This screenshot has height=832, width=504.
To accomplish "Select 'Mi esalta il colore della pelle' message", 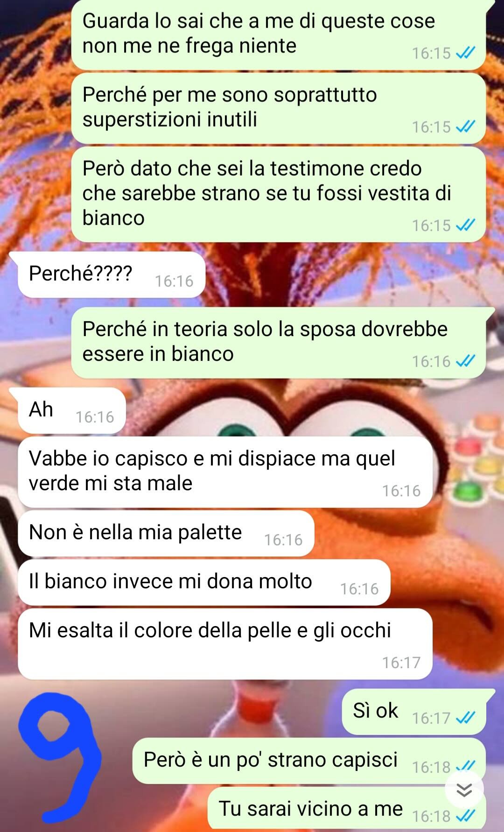I will pyautogui.click(x=225, y=644).
